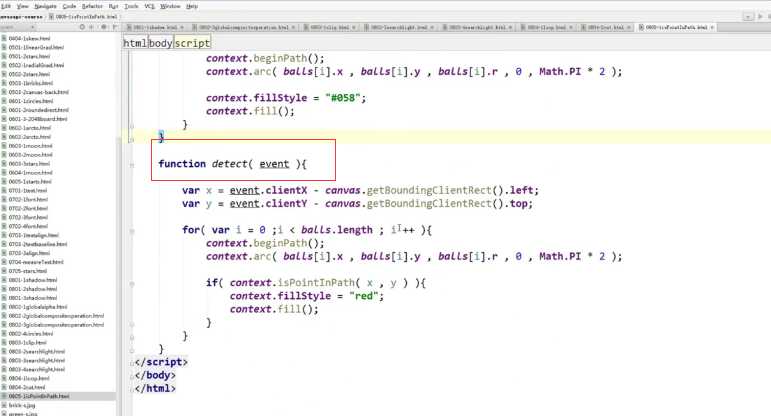771x416 pixels.
Task: Open 0704-measureText.html in project tree
Action: pyautogui.click(x=36, y=262)
